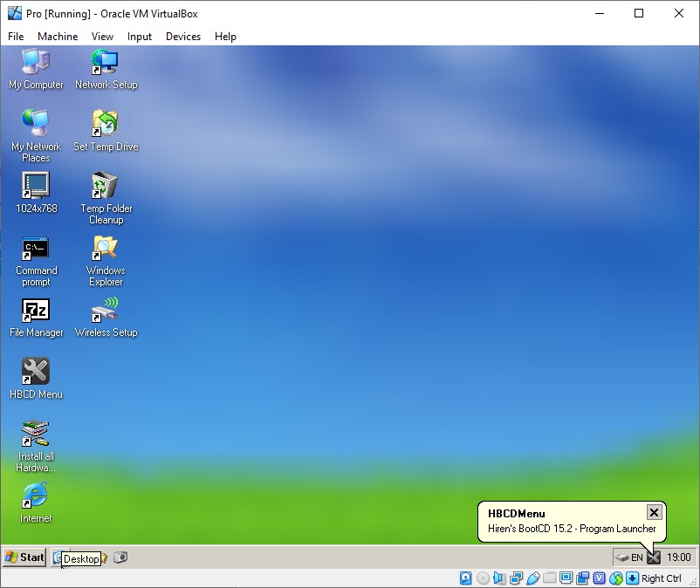Click the 1024x768 resolution shortcut

[36, 193]
